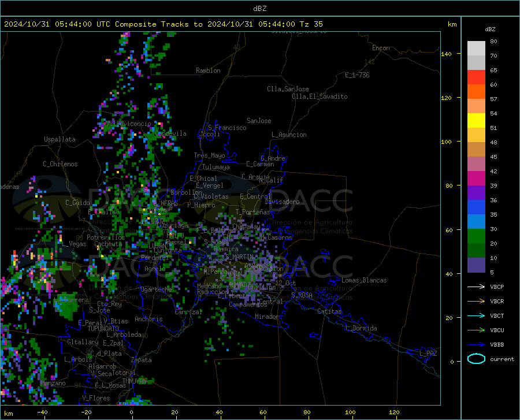Select the red 60-65 dBZ swatch
The height and width of the screenshot is (420, 520).
tap(476, 77)
